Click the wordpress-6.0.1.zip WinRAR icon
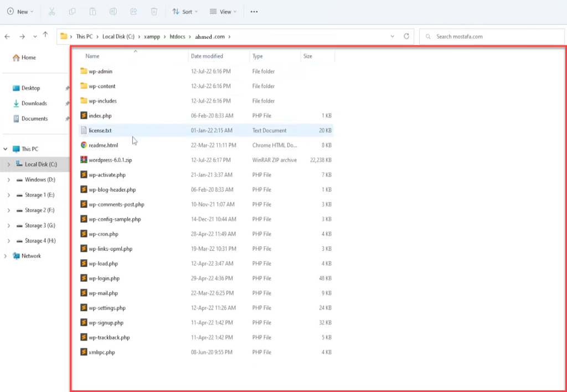Viewport: 567px width, 392px height. (84, 160)
